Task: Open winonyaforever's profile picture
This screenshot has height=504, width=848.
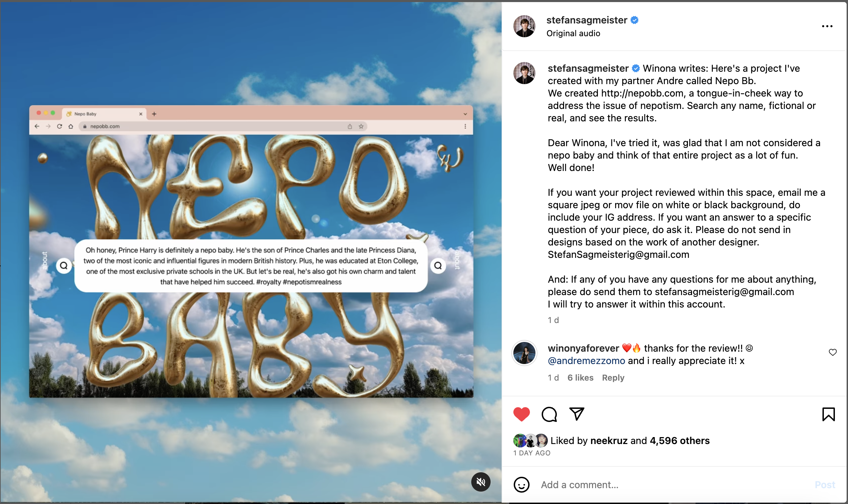Action: [x=524, y=353]
